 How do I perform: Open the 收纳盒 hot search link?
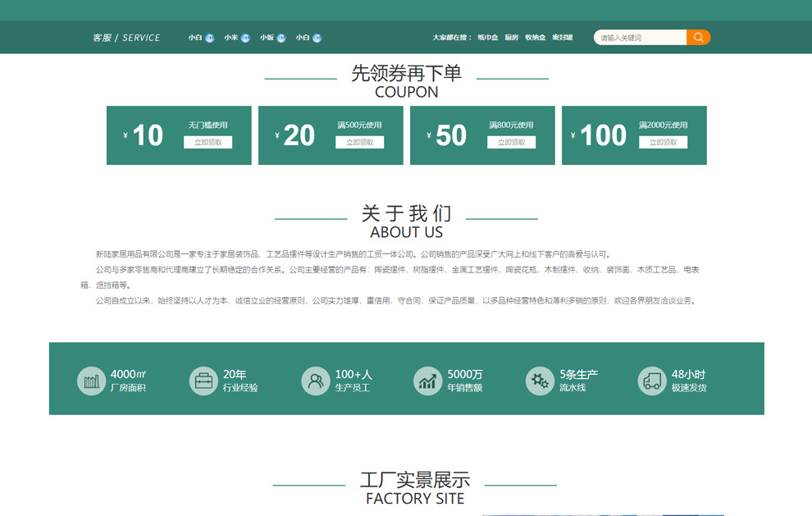pyautogui.click(x=536, y=37)
